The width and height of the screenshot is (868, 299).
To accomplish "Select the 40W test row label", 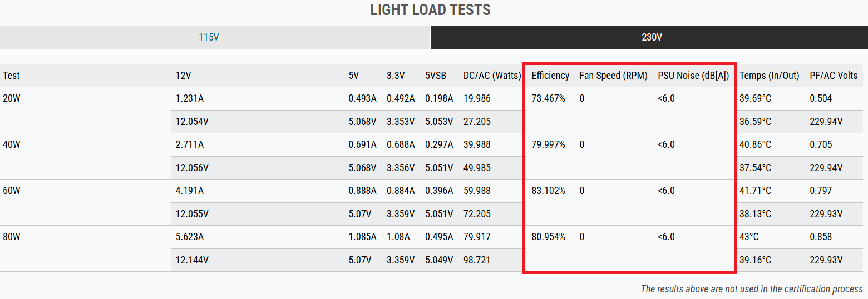I will pyautogui.click(x=12, y=144).
